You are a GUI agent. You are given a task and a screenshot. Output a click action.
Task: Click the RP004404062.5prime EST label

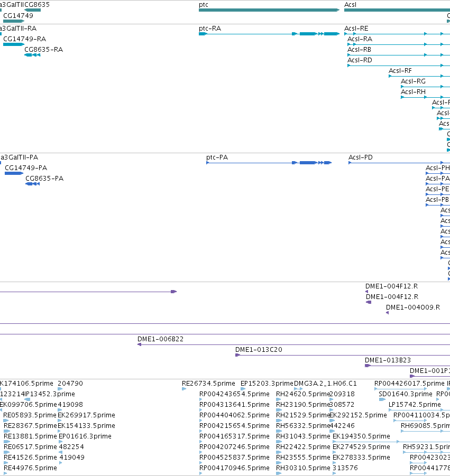[234, 416]
